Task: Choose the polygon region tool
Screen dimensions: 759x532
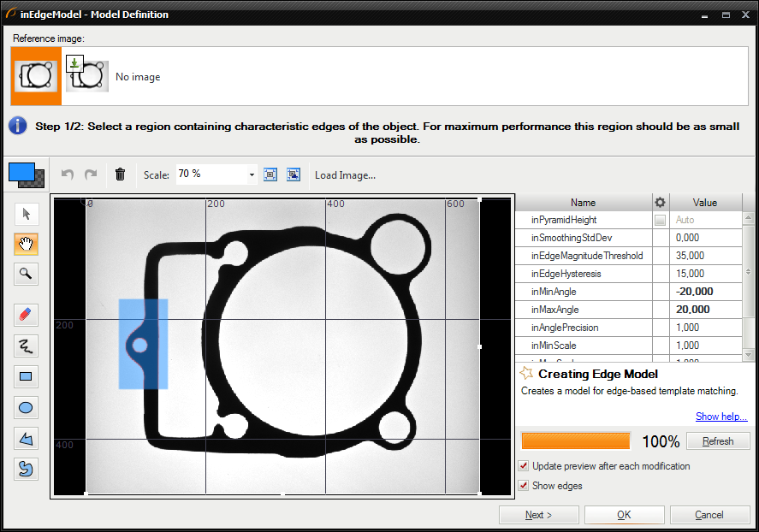Action: point(27,438)
